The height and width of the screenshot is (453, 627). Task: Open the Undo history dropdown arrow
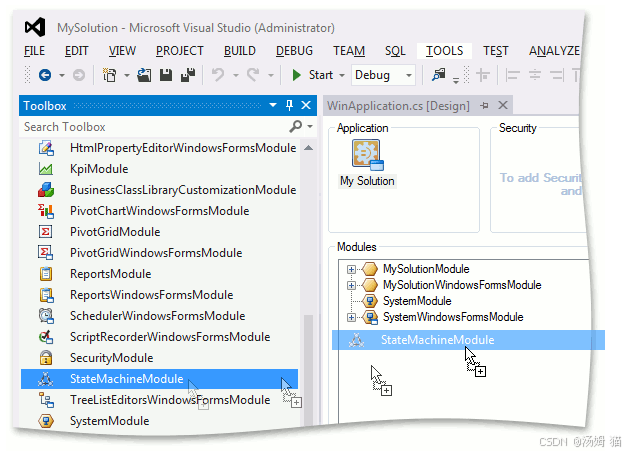click(x=236, y=75)
